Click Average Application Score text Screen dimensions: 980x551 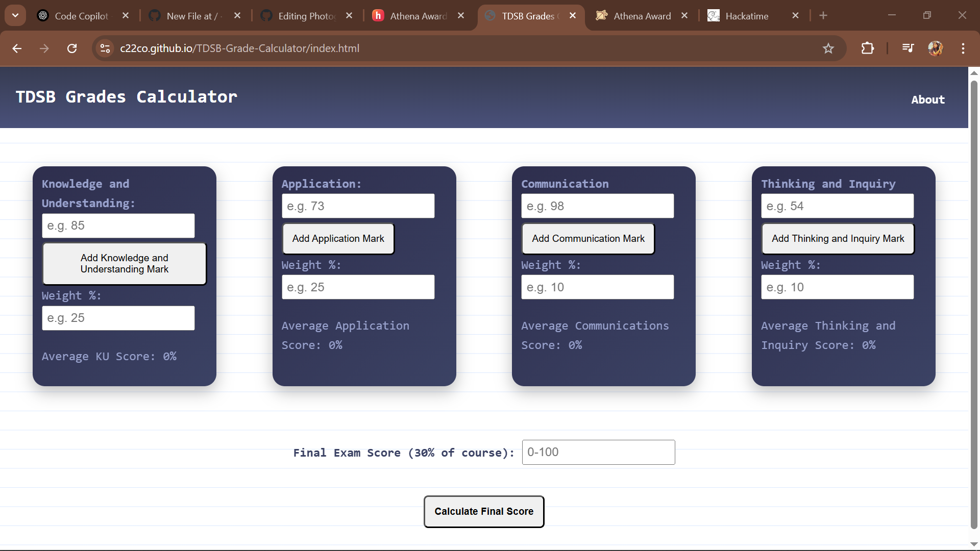pyautogui.click(x=345, y=336)
